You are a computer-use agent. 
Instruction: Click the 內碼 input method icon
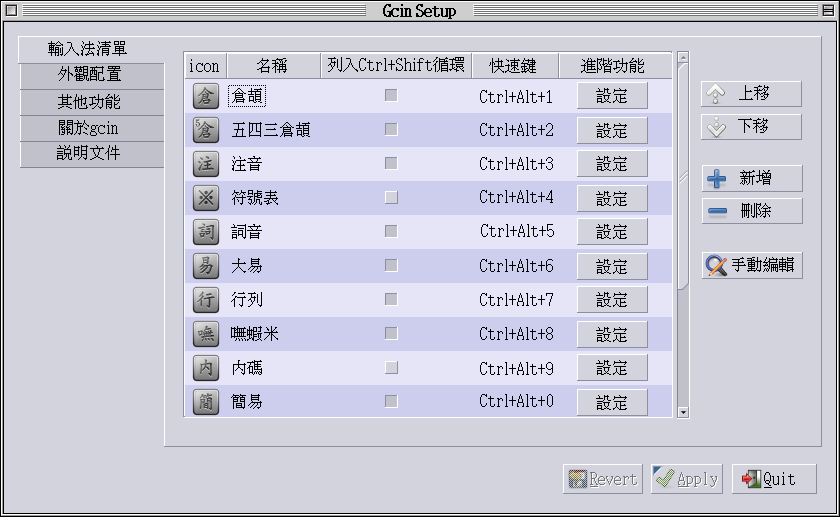tap(205, 367)
